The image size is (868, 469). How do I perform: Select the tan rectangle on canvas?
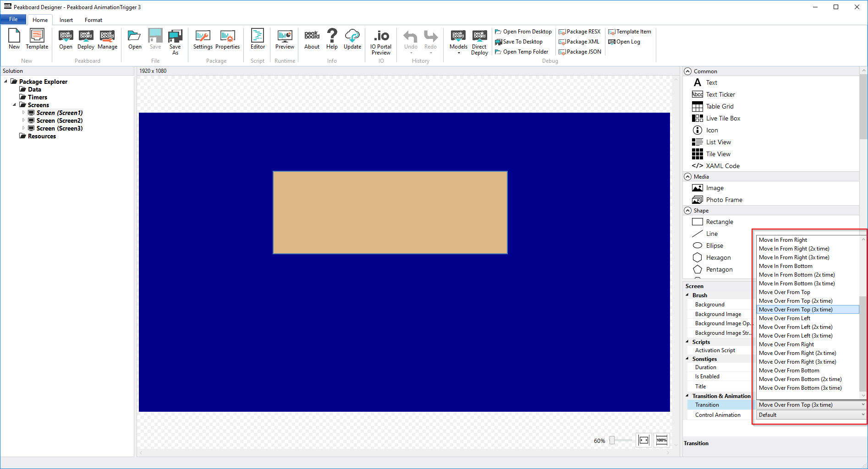coord(390,213)
